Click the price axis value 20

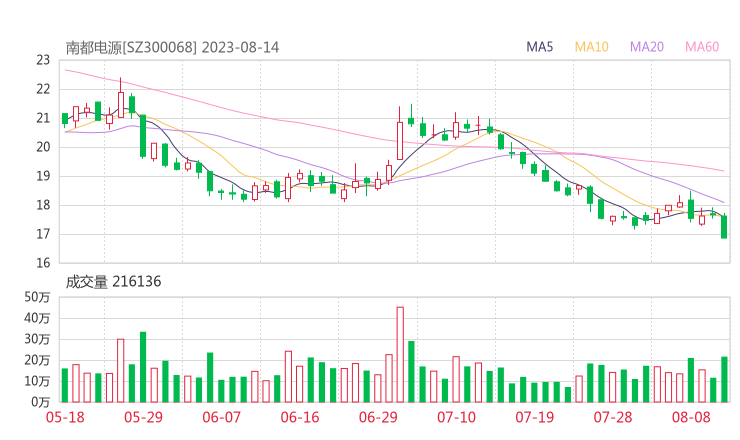tap(43, 147)
